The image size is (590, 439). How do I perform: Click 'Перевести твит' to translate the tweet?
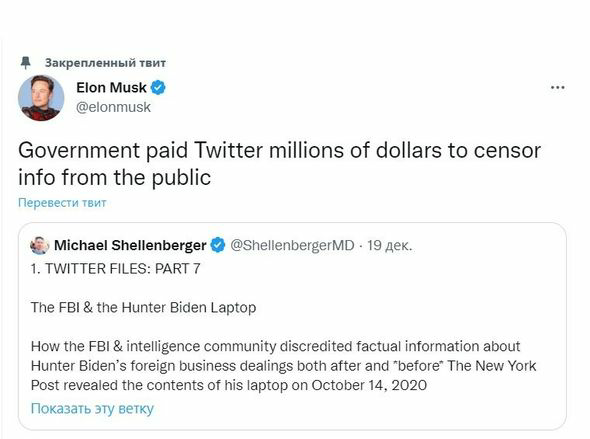point(62,203)
